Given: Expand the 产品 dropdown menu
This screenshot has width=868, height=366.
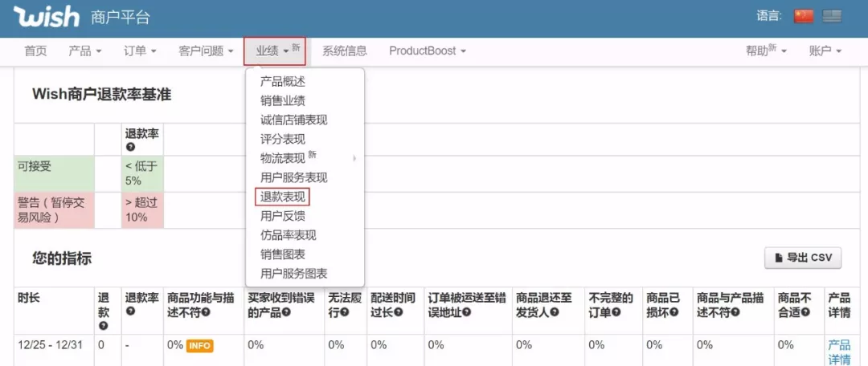Looking at the screenshot, I should (85, 51).
